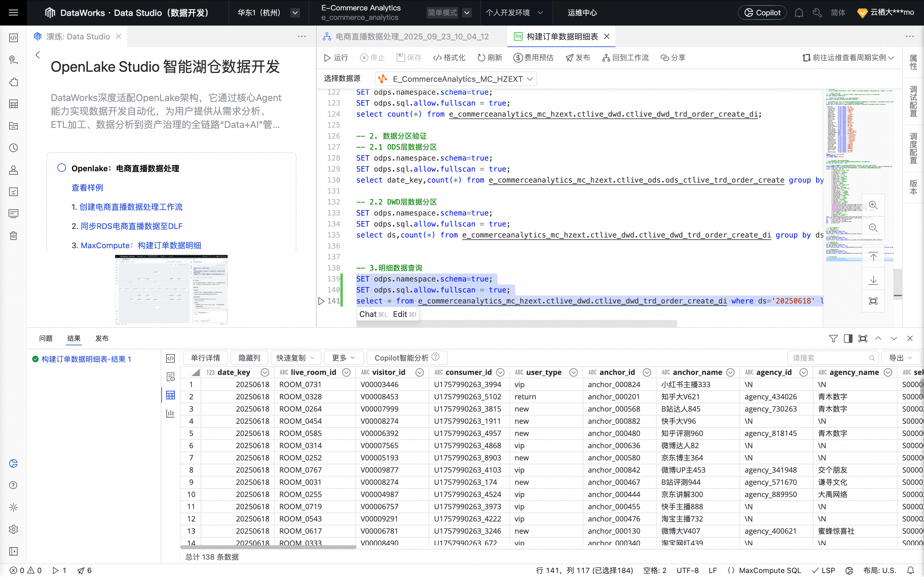Click the zoom in magnifier in editor

[x=873, y=205]
